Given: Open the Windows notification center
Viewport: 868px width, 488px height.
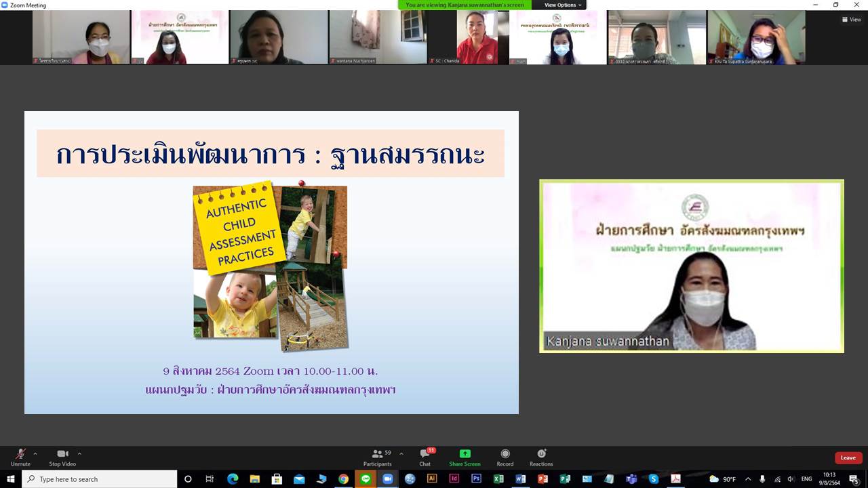Looking at the screenshot, I should point(854,479).
